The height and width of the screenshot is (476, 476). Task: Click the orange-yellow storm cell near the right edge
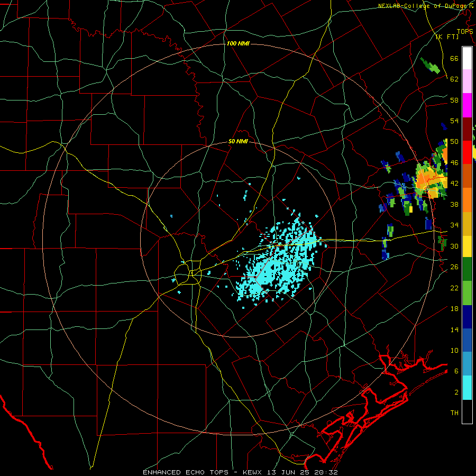(x=431, y=179)
